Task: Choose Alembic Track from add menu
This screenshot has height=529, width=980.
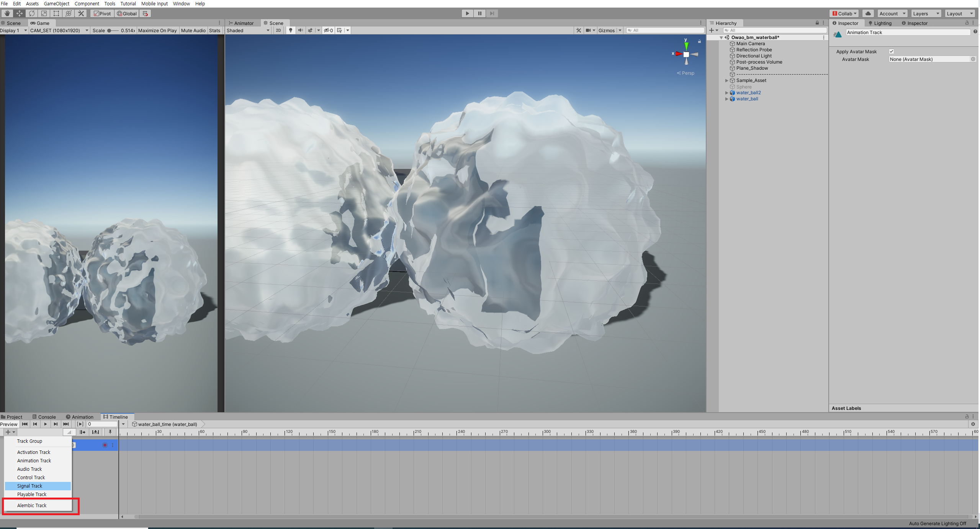Action: click(32, 505)
